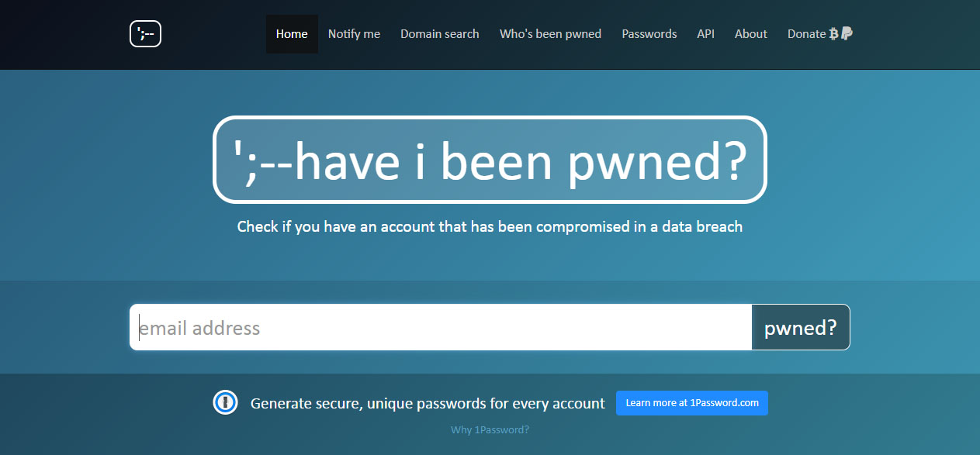The image size is (980, 455).
Task: Open the Notify me page
Action: click(x=354, y=34)
